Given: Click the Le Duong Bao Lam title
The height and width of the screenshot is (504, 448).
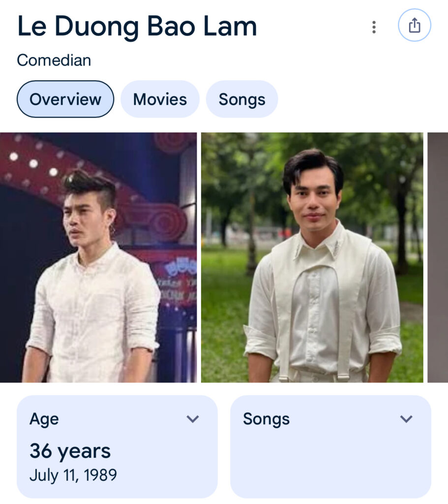Looking at the screenshot, I should tap(137, 27).
